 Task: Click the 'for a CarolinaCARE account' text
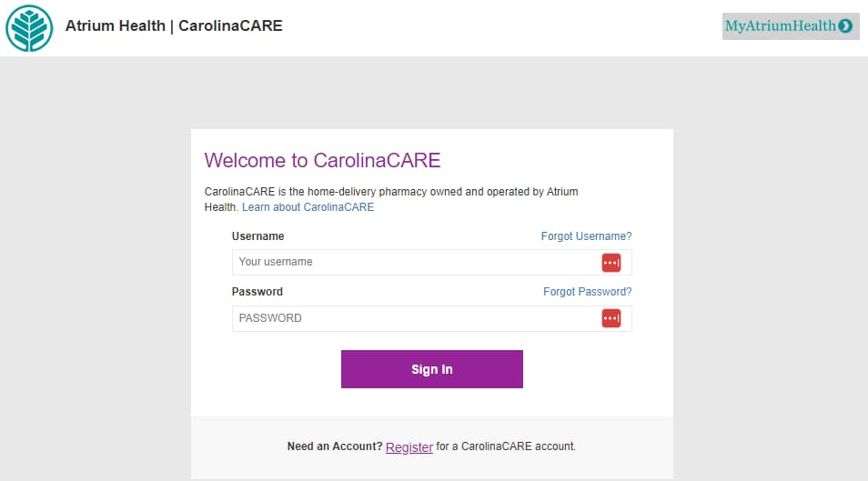tap(506, 446)
